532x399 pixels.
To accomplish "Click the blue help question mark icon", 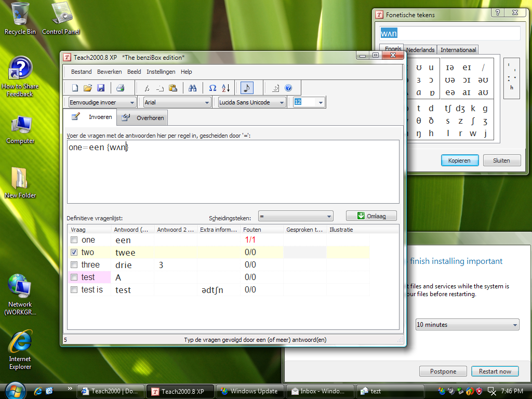I will click(288, 88).
